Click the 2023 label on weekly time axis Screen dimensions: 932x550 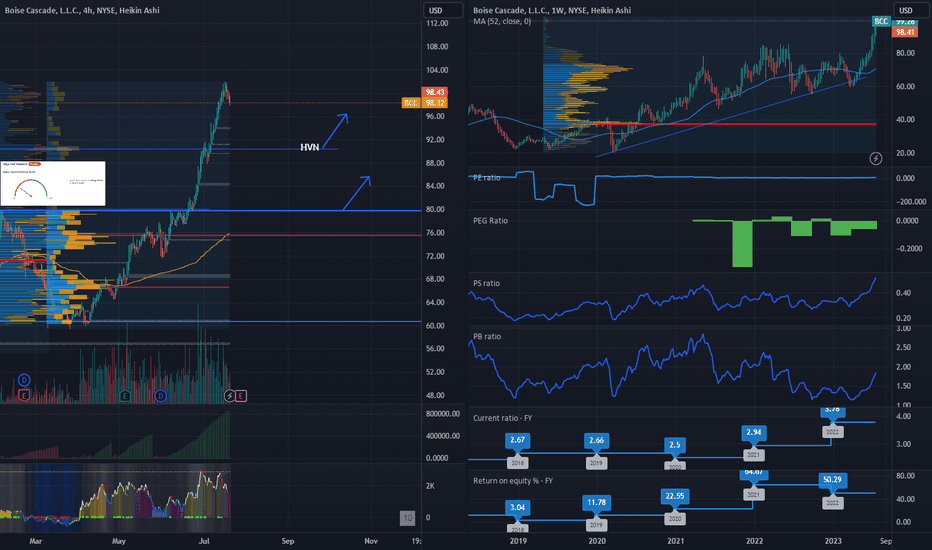[833, 541]
